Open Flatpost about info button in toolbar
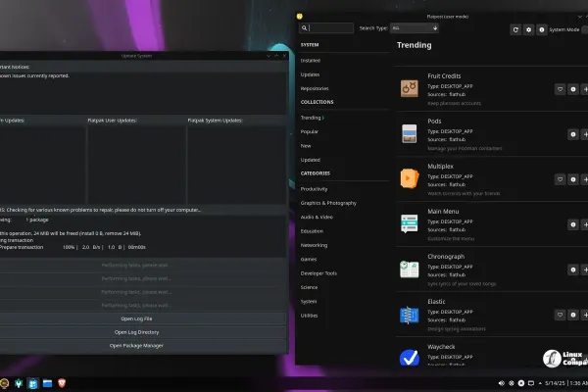The height and width of the screenshot is (392, 588). click(542, 29)
